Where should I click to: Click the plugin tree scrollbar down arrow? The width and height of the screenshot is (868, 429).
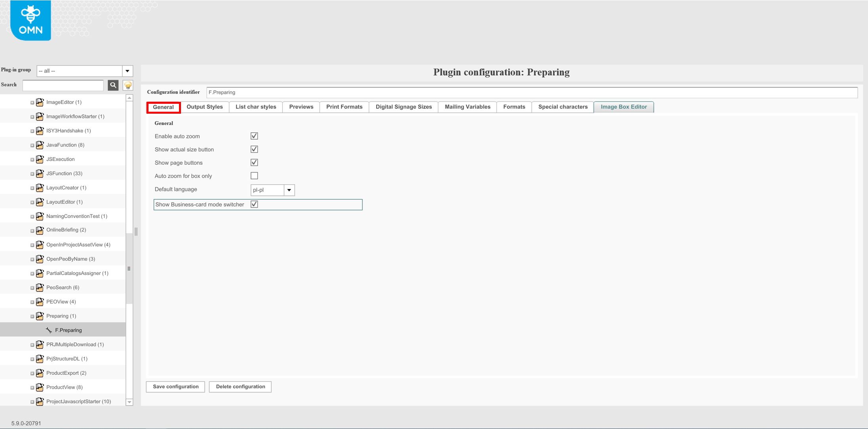click(129, 402)
